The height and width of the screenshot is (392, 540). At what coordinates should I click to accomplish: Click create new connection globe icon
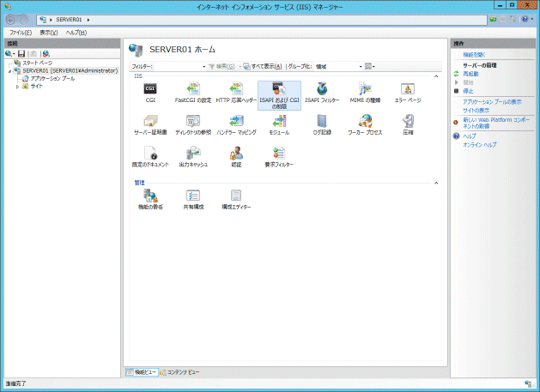tap(9, 54)
